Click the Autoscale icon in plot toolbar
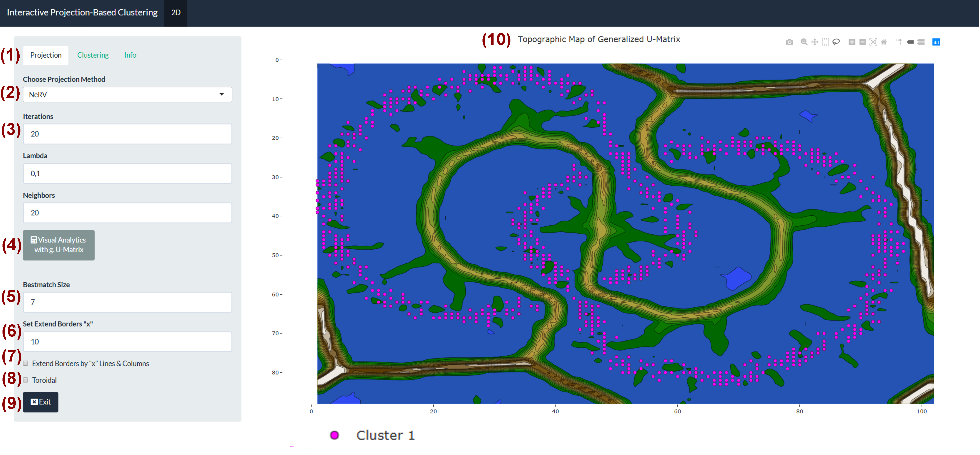This screenshot has height=455, width=980. [x=873, y=42]
